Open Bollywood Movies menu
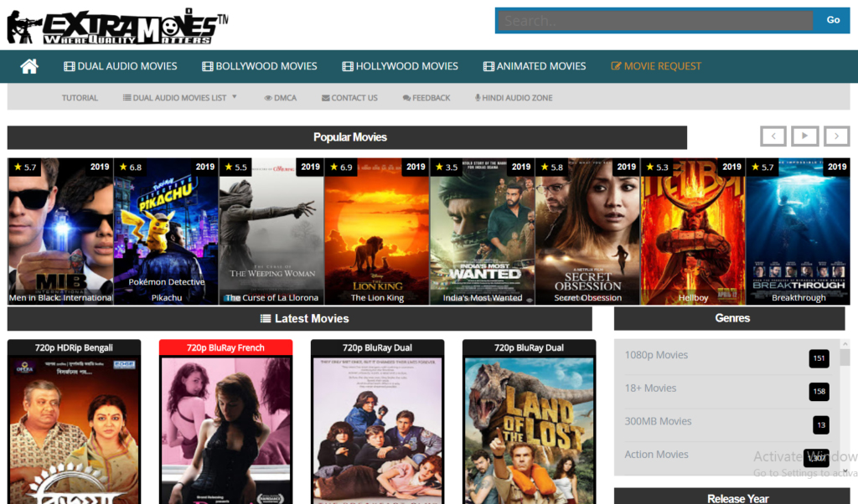This screenshot has width=858, height=504. (260, 66)
